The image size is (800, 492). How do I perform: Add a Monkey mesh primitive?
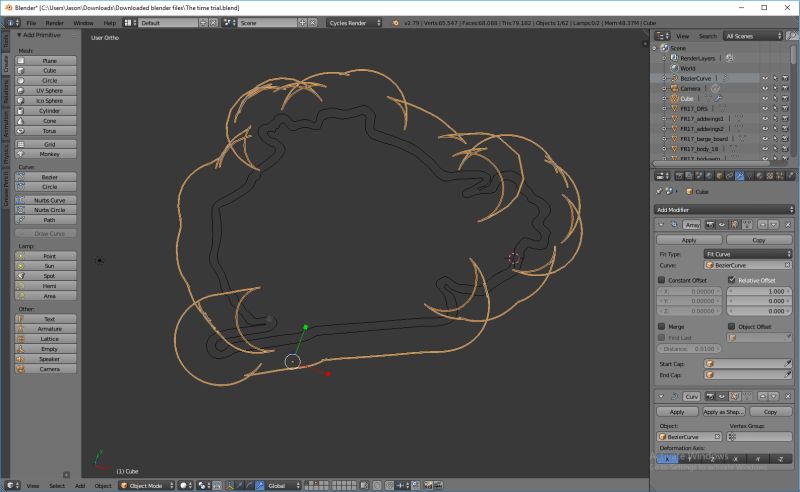(x=46, y=154)
